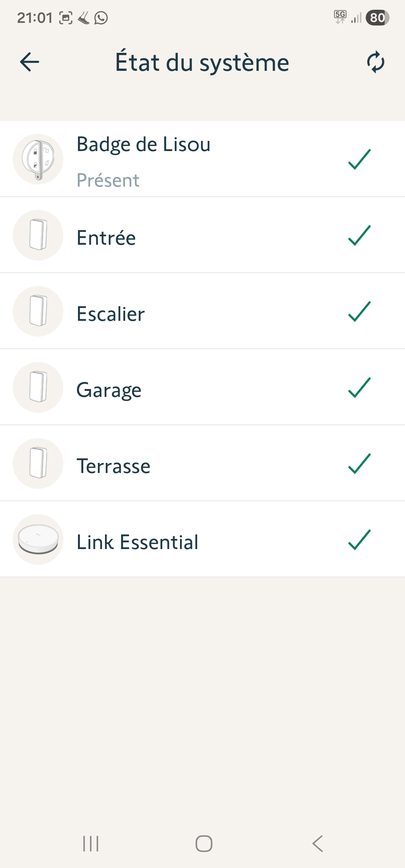
Task: Tap the Badge de Lisou device icon
Action: (38, 159)
